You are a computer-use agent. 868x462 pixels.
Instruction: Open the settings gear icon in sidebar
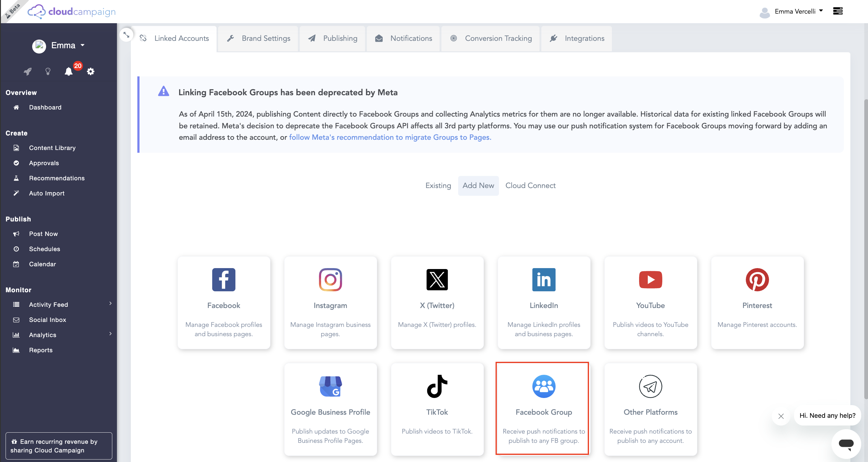coord(91,71)
